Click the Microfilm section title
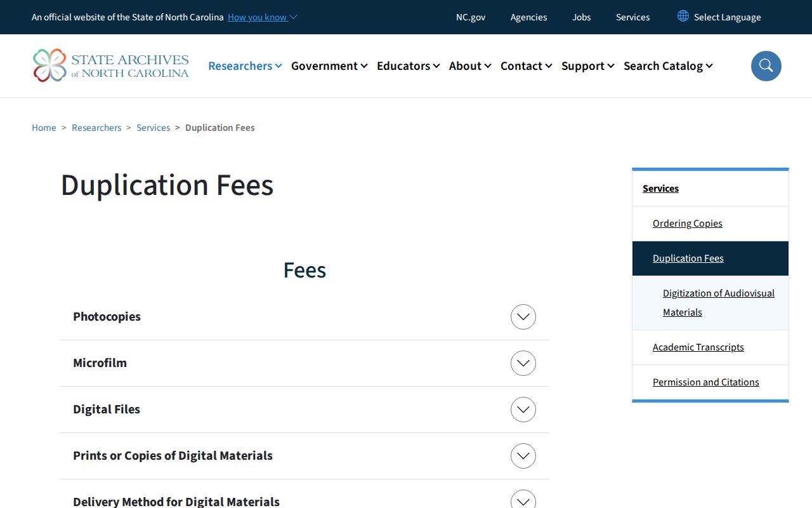Viewport: 812px width, 508px height. point(100,363)
